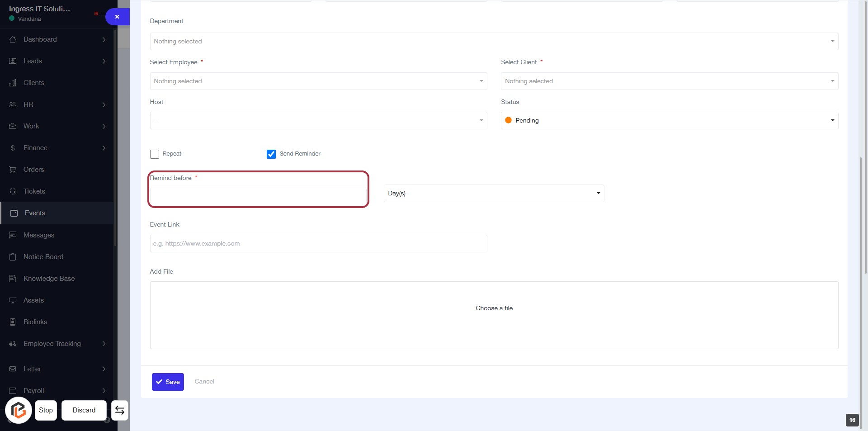Click the Tickets headset icon
This screenshot has height=431, width=868.
pyautogui.click(x=13, y=191)
